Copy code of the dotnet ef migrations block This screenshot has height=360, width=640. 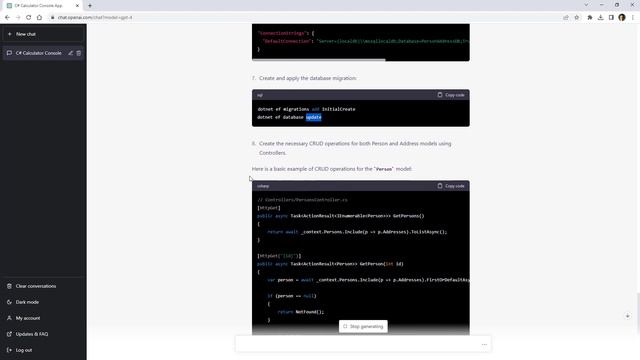451,95
